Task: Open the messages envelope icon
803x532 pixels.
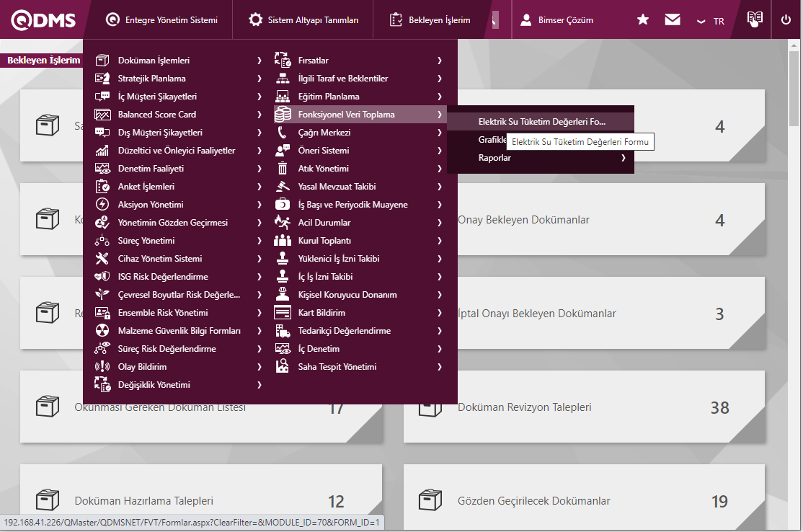Action: [673, 20]
